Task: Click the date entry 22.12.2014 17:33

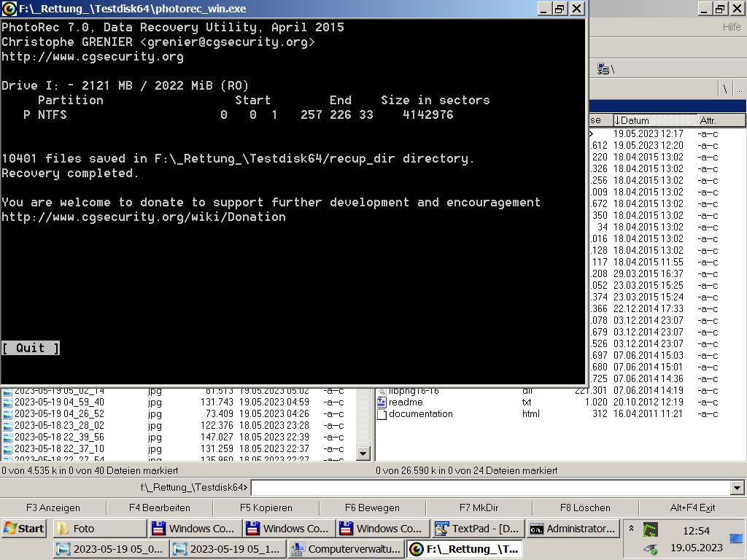Action: coord(648,308)
